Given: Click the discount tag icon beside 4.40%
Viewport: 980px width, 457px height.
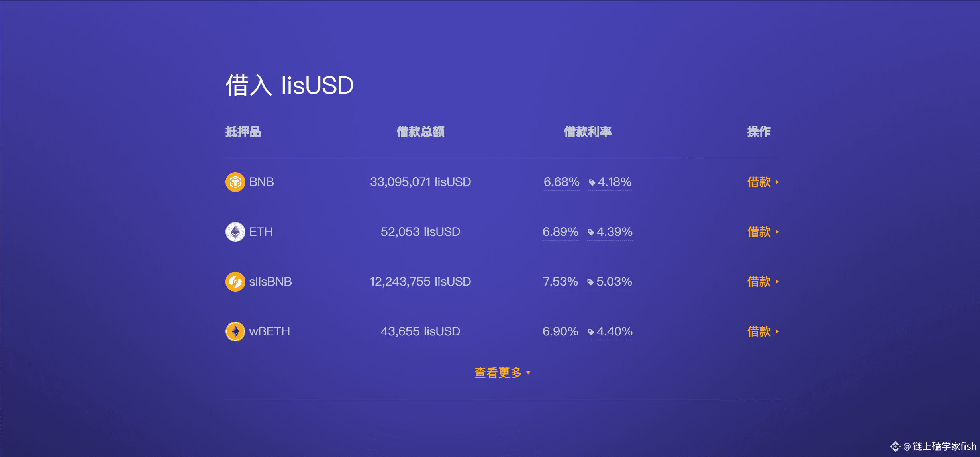Looking at the screenshot, I should (591, 332).
